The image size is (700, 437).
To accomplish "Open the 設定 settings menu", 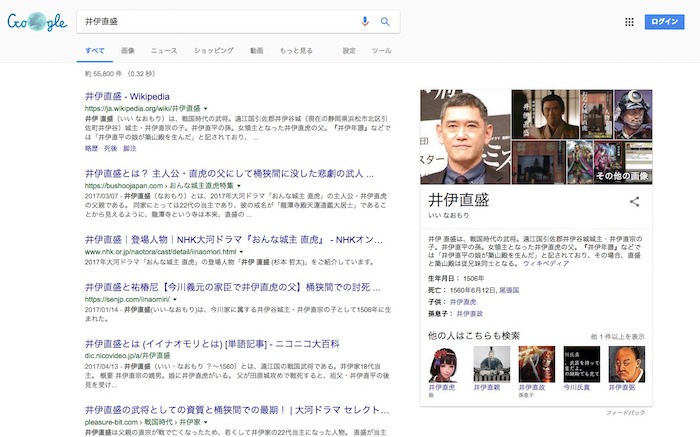I will coord(349,50).
